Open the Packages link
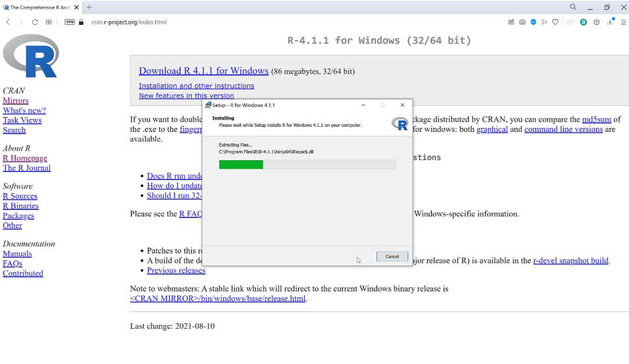The image size is (629, 364). pyautogui.click(x=19, y=216)
